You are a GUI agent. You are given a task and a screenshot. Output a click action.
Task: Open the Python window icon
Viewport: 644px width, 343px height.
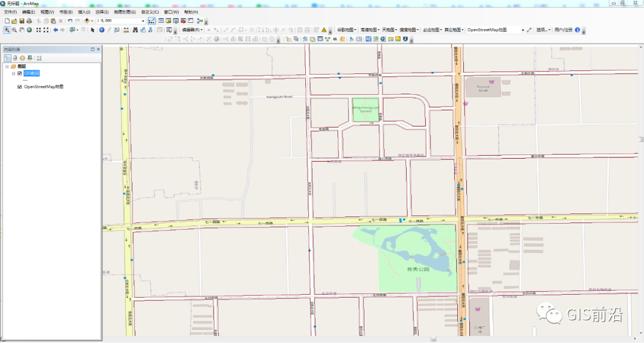[x=191, y=20]
